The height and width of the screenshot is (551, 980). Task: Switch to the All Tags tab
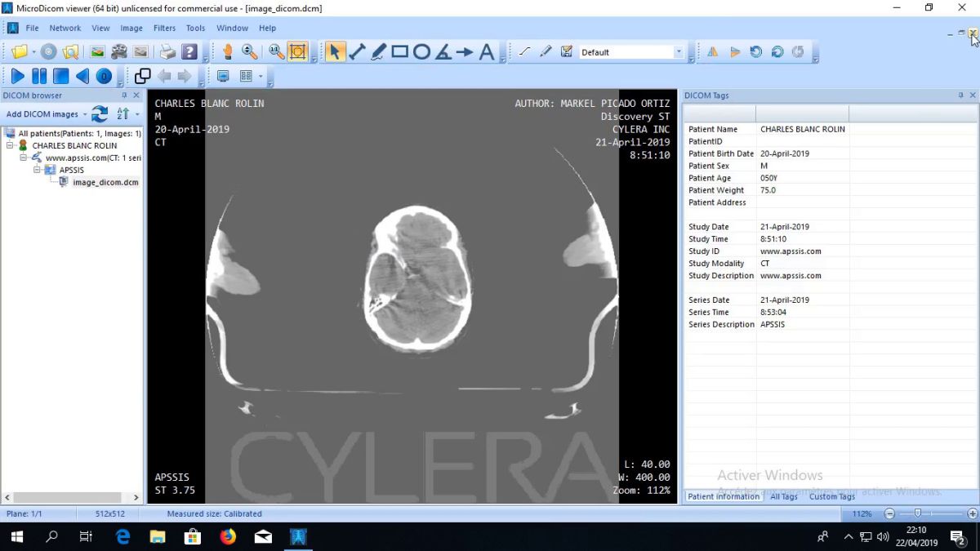click(x=784, y=496)
